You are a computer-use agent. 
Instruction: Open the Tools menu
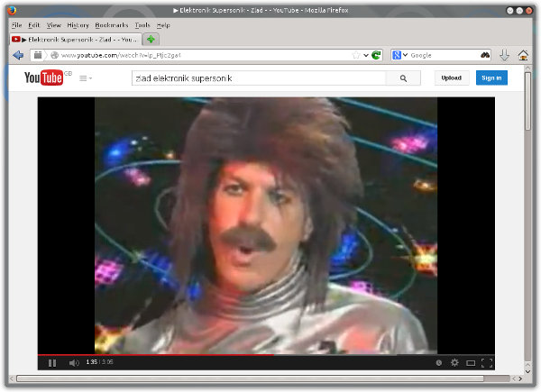point(142,25)
